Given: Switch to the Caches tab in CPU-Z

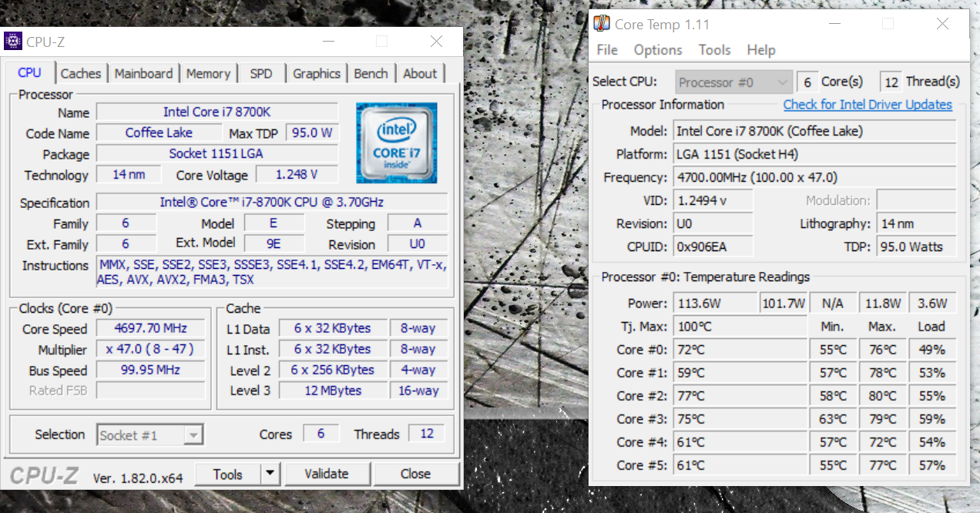Looking at the screenshot, I should 81,74.
